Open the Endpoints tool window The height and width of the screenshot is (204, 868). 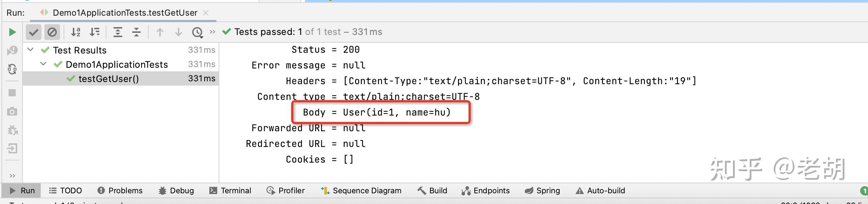coord(485,190)
